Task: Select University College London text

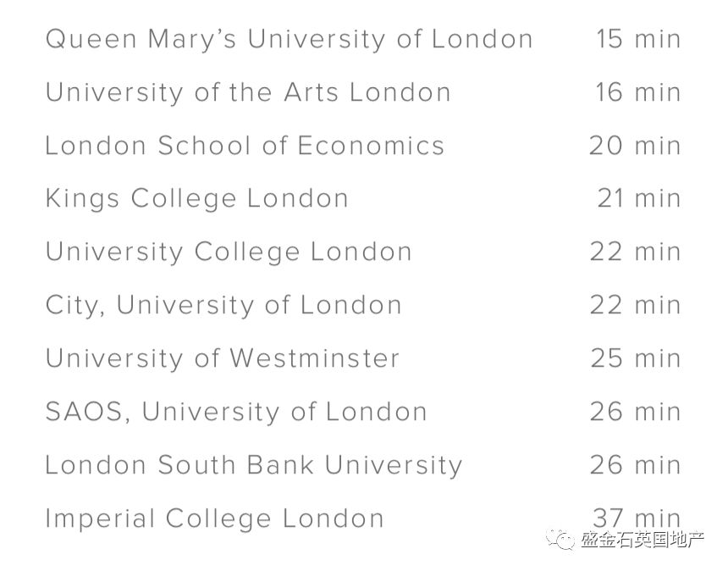Action: 229,252
